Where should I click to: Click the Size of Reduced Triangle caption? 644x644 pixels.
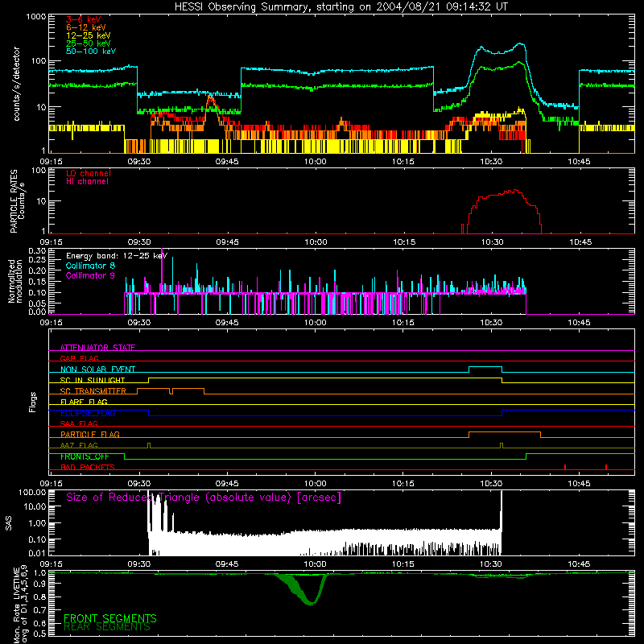pos(204,497)
